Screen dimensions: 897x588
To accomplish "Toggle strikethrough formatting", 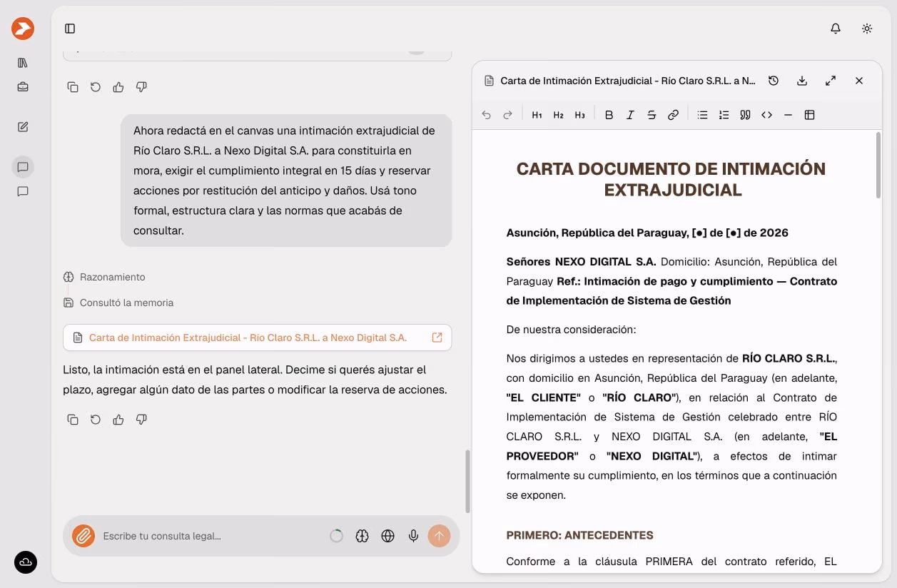I will coord(652,115).
